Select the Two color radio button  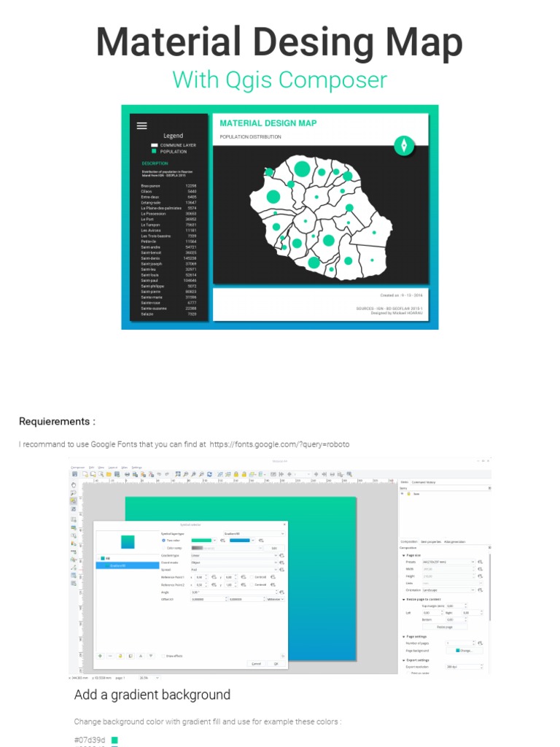pyautogui.click(x=163, y=541)
